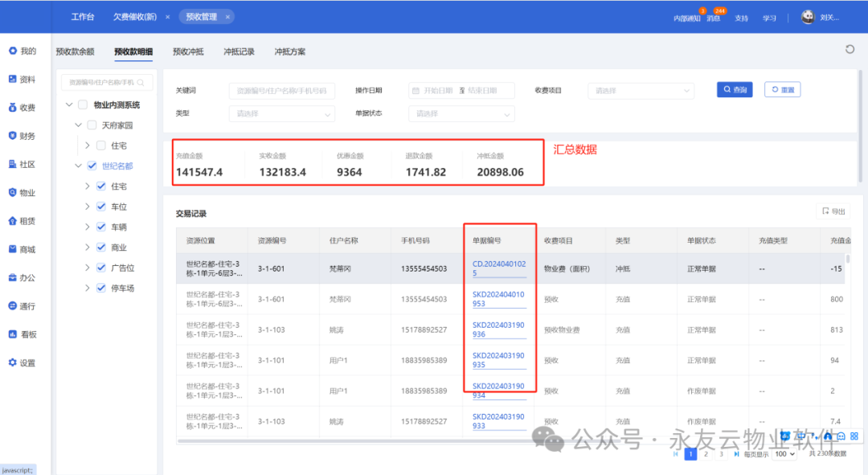The width and height of the screenshot is (868, 475).
Task: Click the refresh icon at top right
Action: [850, 49]
